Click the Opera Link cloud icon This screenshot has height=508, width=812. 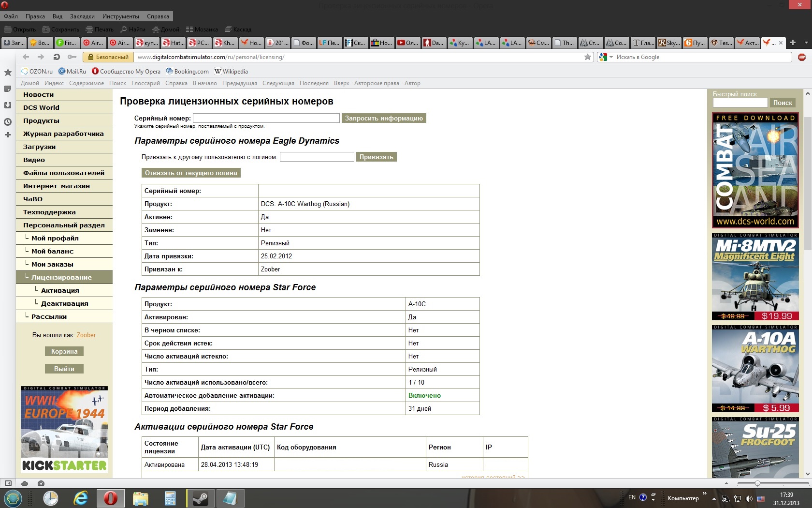click(x=25, y=483)
